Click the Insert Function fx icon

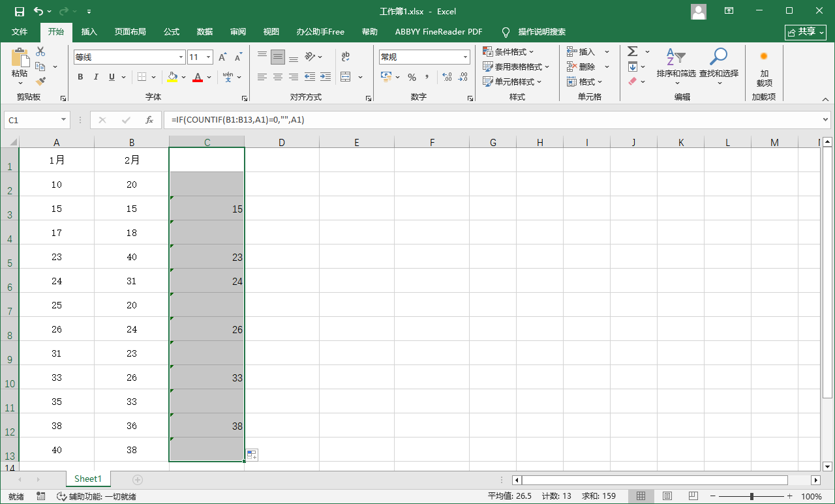pyautogui.click(x=149, y=120)
